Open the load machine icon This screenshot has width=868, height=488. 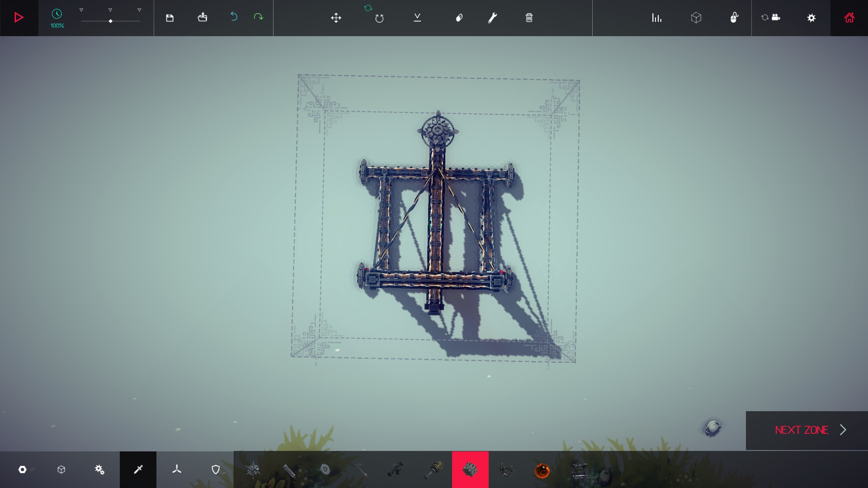click(x=203, y=17)
